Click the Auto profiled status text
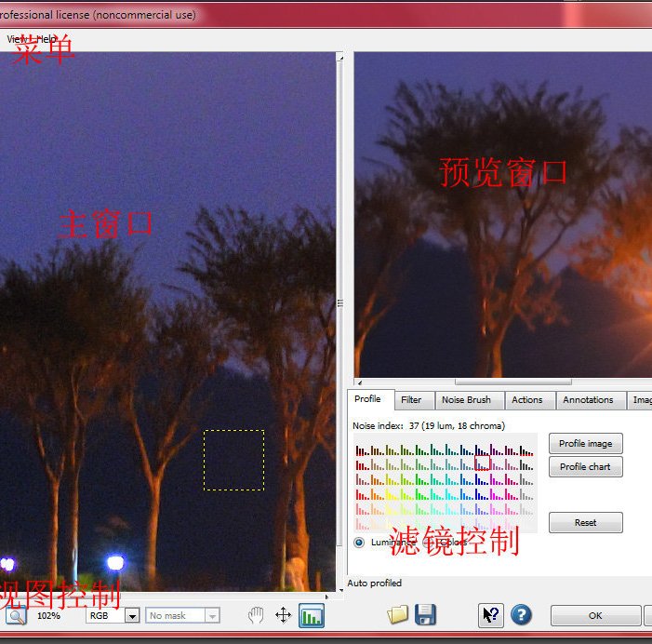This screenshot has height=644, width=652. (374, 583)
